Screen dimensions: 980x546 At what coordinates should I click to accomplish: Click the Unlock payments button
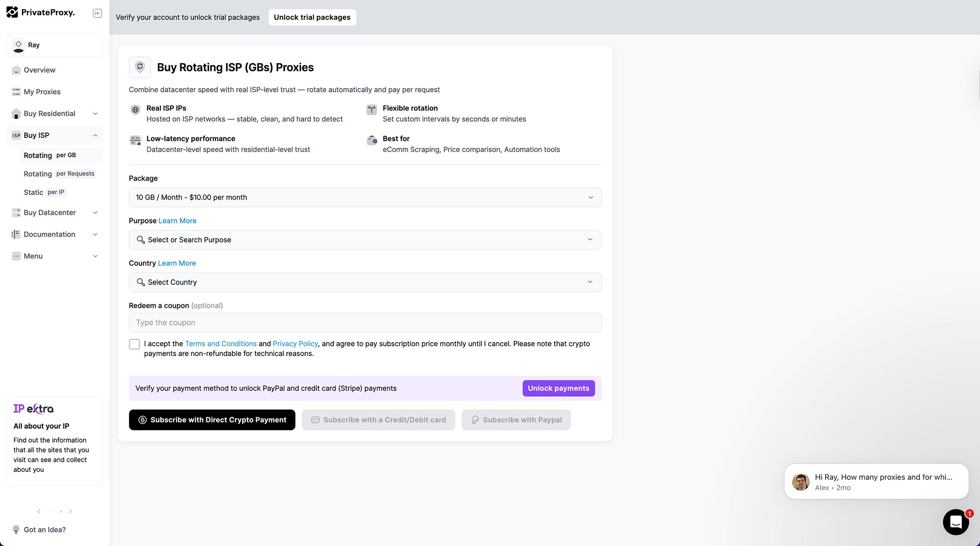click(558, 388)
